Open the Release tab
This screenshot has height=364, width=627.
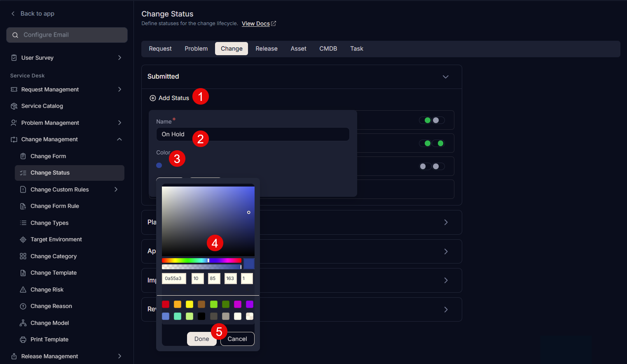pyautogui.click(x=267, y=49)
